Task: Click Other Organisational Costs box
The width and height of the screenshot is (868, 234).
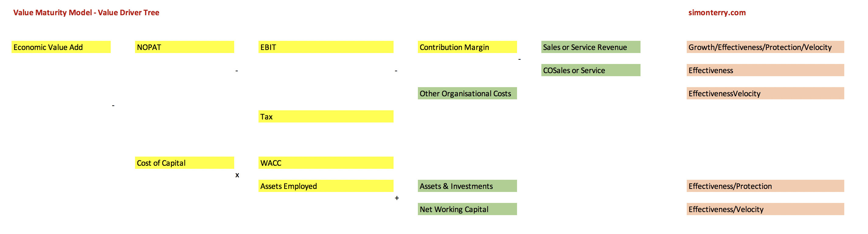Action: click(x=467, y=94)
